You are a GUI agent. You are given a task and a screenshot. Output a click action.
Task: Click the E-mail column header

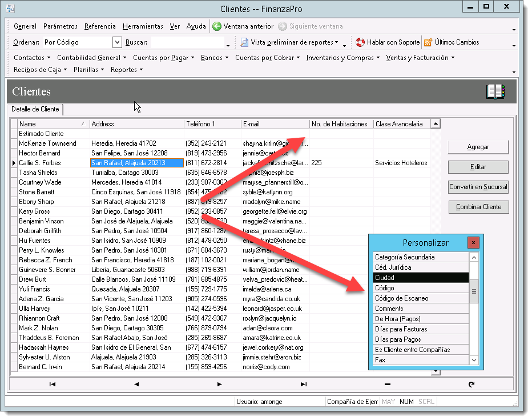[275, 124]
